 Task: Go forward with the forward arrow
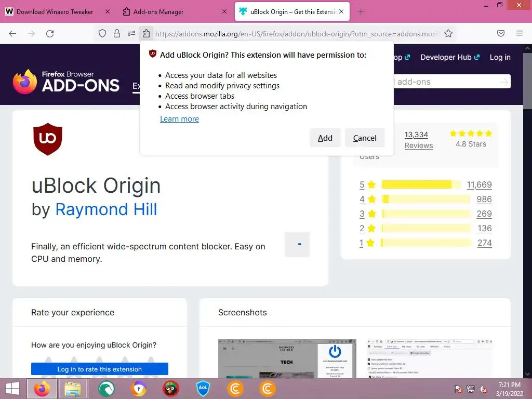click(31, 34)
